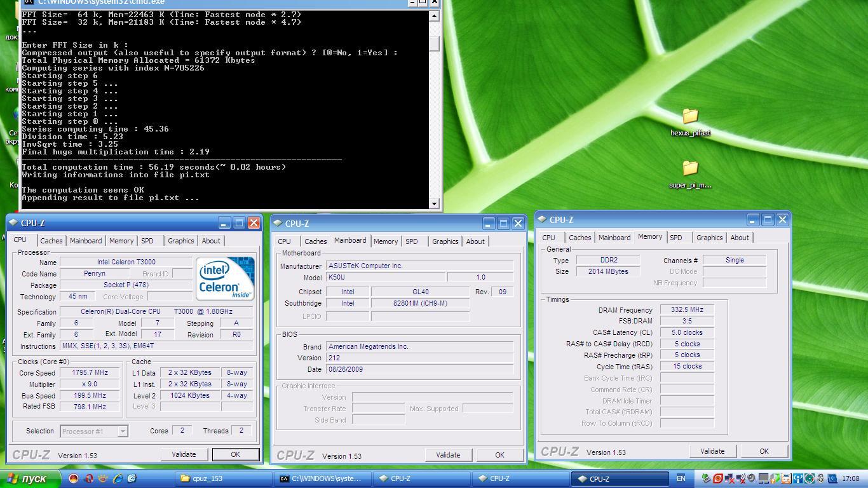The image size is (868, 488).
Task: Open About tab in the Mainboard window
Action: point(475,241)
